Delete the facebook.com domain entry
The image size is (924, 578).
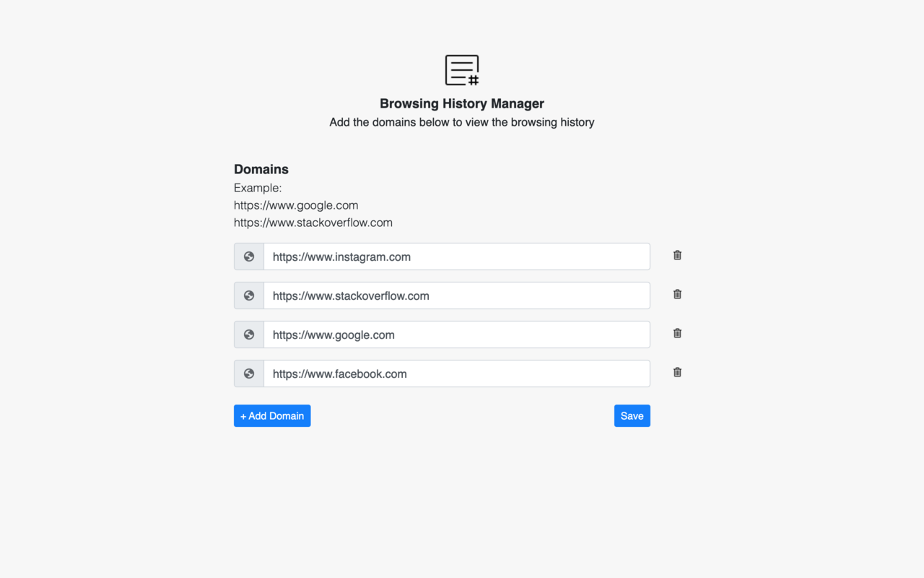(x=676, y=372)
